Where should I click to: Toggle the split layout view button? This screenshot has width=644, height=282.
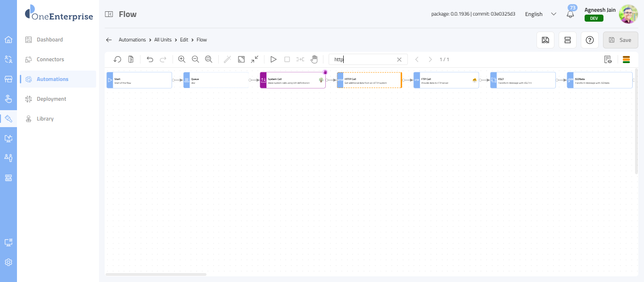pyautogui.click(x=568, y=40)
